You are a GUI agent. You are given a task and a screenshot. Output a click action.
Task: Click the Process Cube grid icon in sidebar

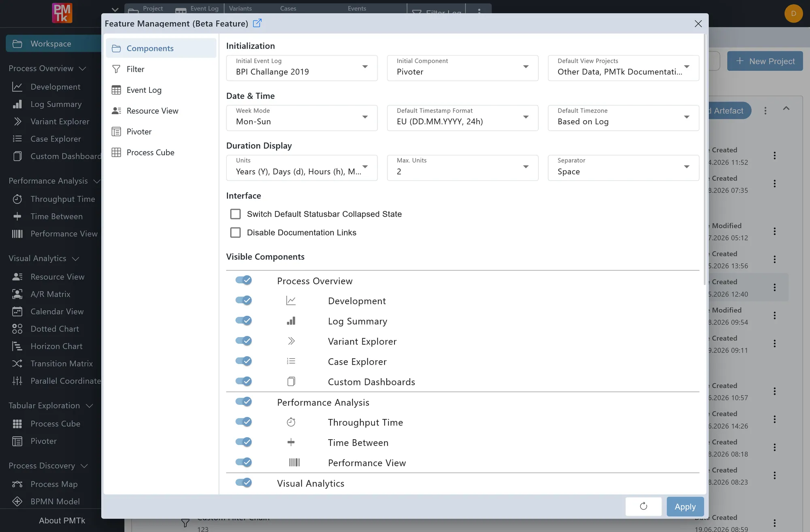point(17,424)
